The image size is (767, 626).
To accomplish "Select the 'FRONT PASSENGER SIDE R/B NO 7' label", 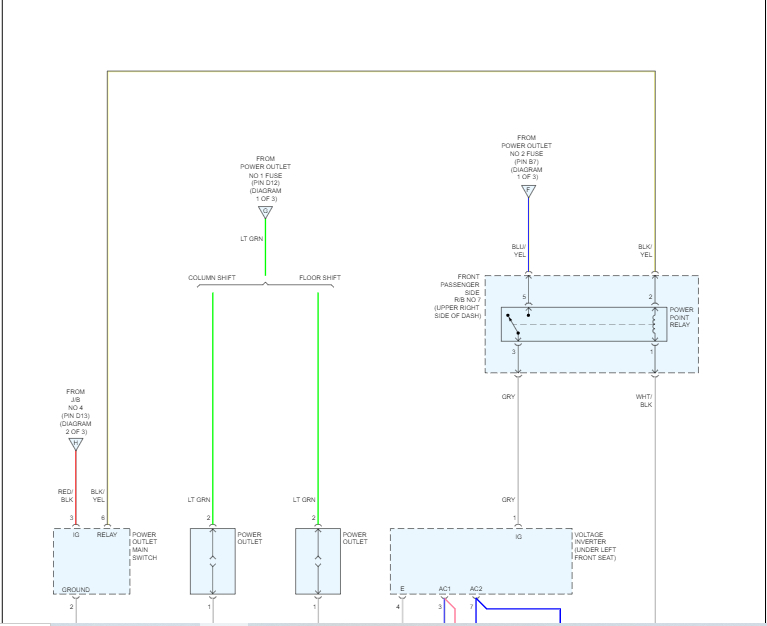I will click(457, 296).
